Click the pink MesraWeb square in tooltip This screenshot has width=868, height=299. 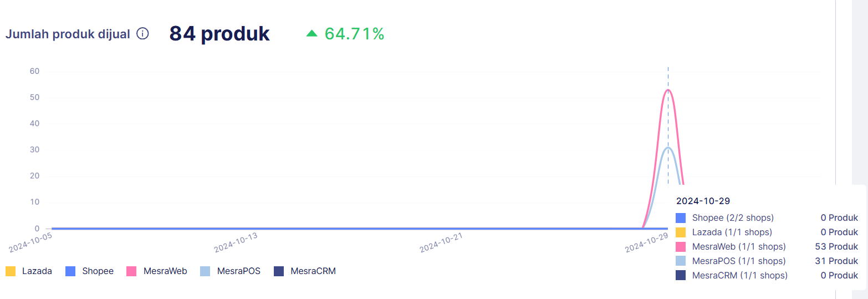681,246
